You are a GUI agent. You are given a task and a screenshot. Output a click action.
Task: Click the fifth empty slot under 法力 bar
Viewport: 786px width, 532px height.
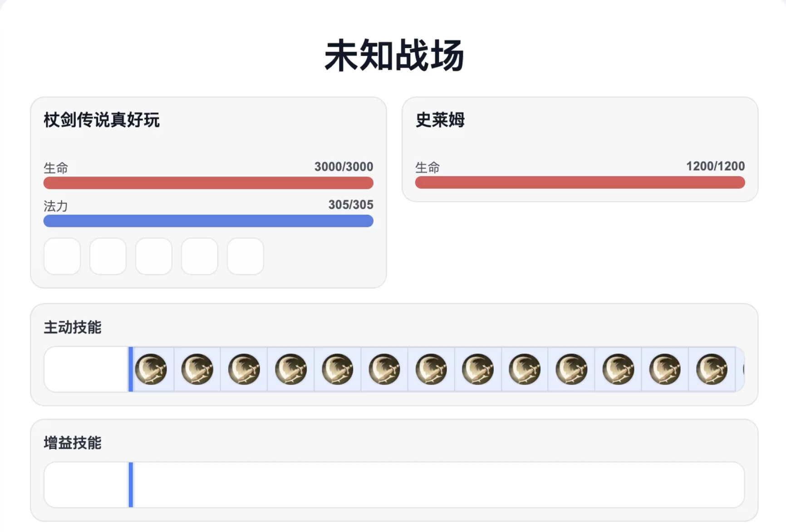(x=246, y=256)
